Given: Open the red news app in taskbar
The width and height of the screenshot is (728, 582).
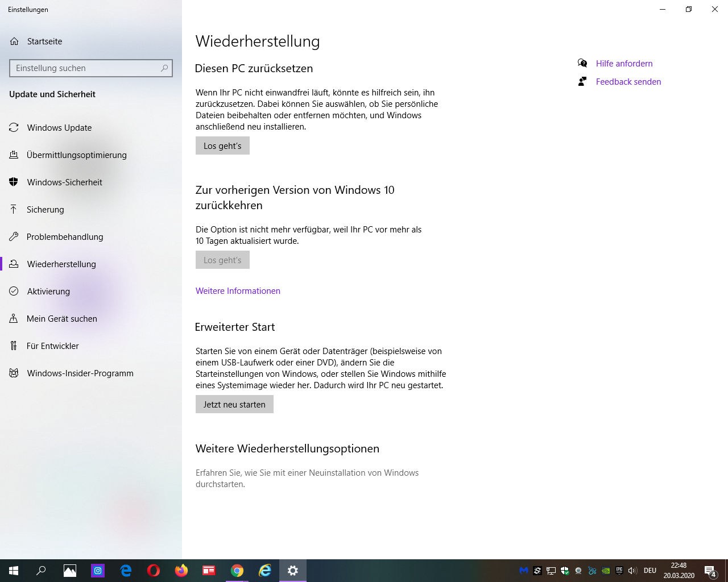Looking at the screenshot, I should (x=209, y=571).
